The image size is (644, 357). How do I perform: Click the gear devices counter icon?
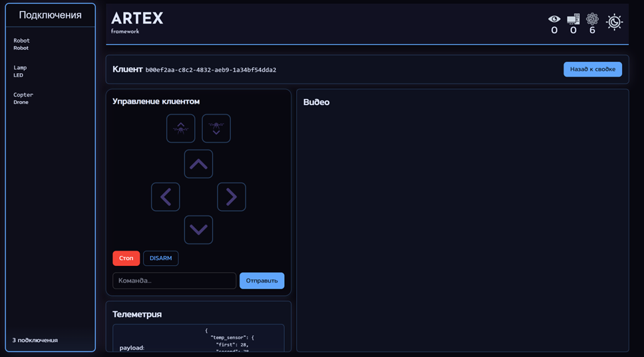592,19
